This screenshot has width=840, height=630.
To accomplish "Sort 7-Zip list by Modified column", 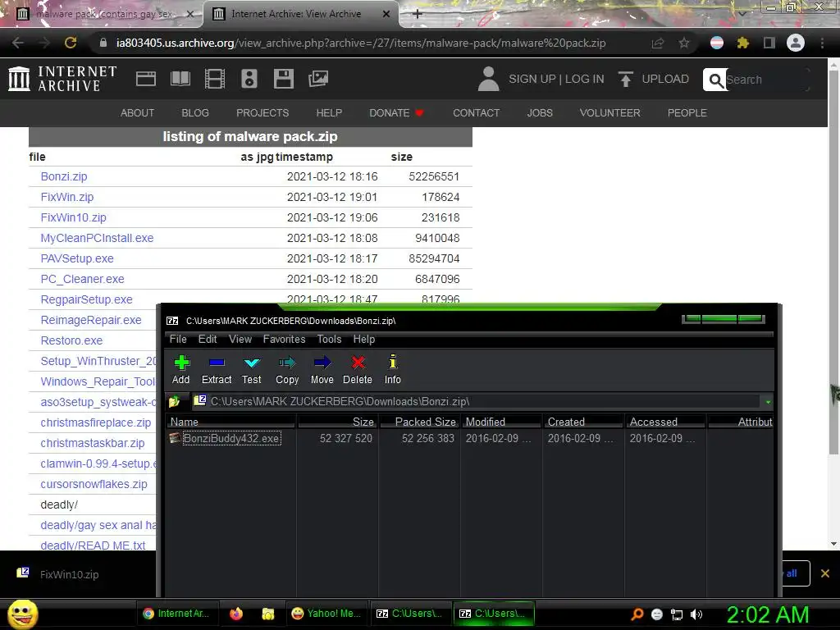I will tap(501, 422).
